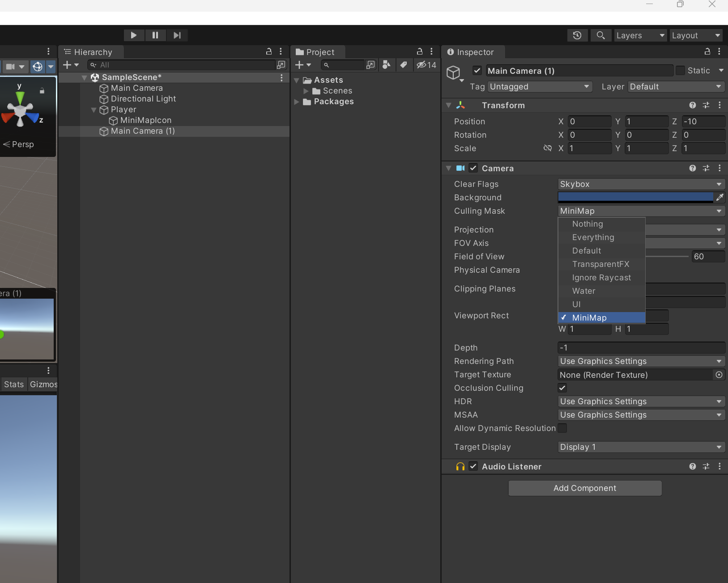Open the Hierarchy panel options menu
728x583 pixels.
(x=281, y=51)
